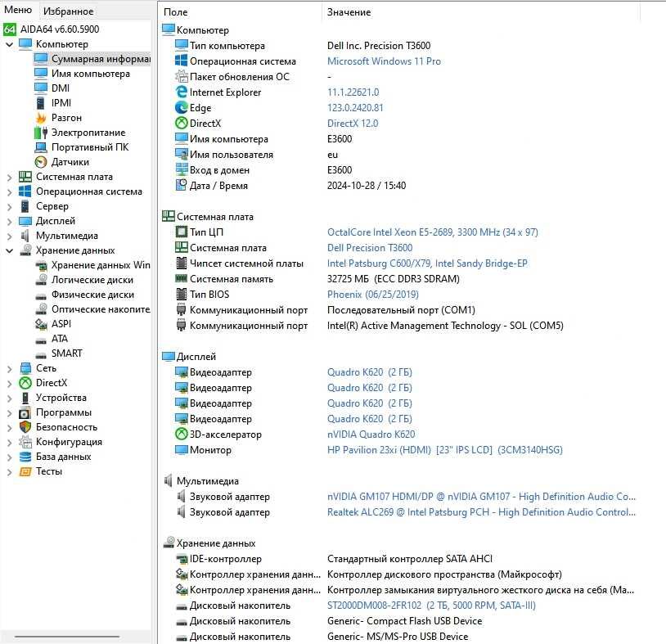Click the Логические диски icon
The width and height of the screenshot is (666, 644).
pos(41,280)
